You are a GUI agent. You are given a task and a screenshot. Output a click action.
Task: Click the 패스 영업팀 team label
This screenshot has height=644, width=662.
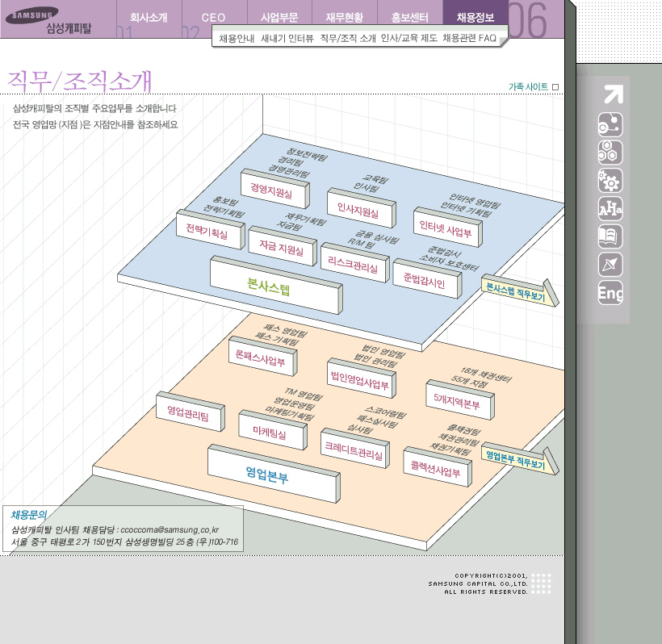point(286,330)
